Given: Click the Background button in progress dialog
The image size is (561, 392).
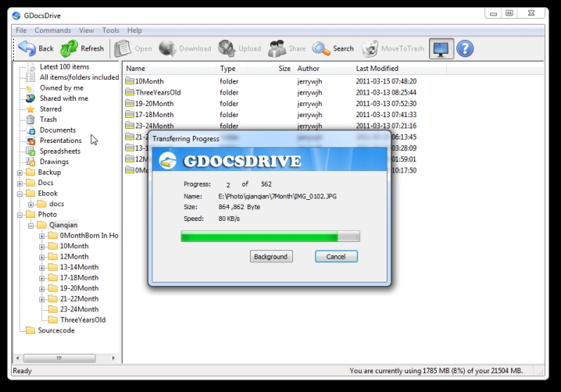Looking at the screenshot, I should pos(270,256).
